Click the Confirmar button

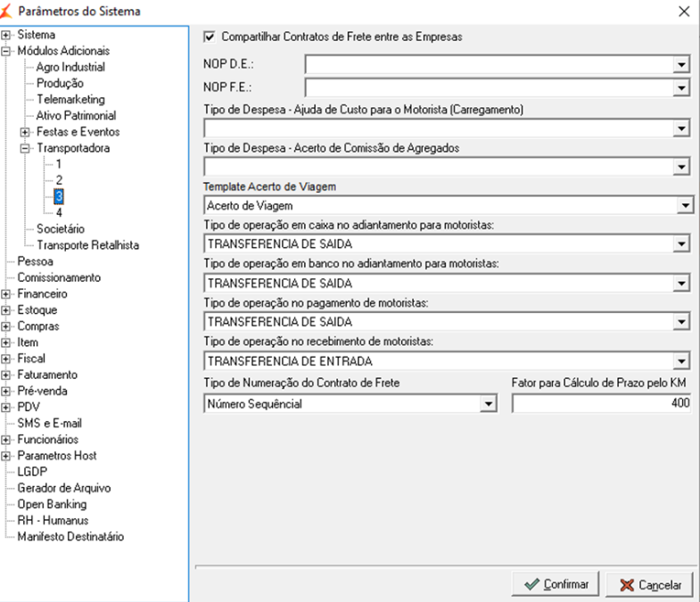pos(556,584)
